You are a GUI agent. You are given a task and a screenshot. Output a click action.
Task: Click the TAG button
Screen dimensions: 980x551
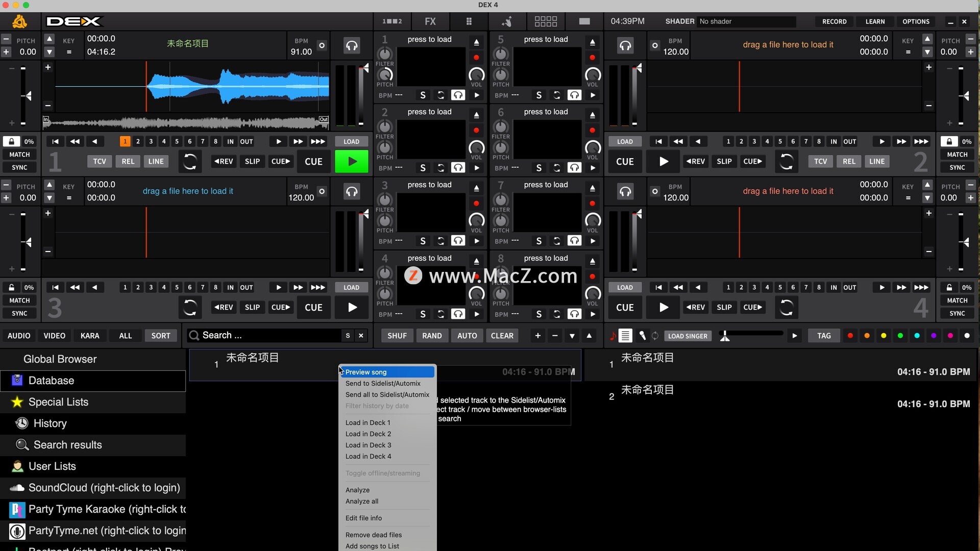(x=824, y=335)
